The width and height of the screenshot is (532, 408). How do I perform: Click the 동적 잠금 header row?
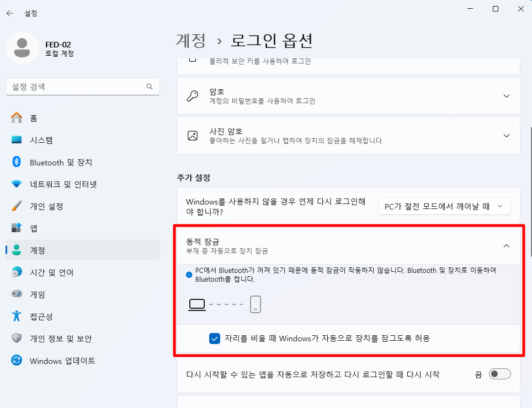click(348, 246)
